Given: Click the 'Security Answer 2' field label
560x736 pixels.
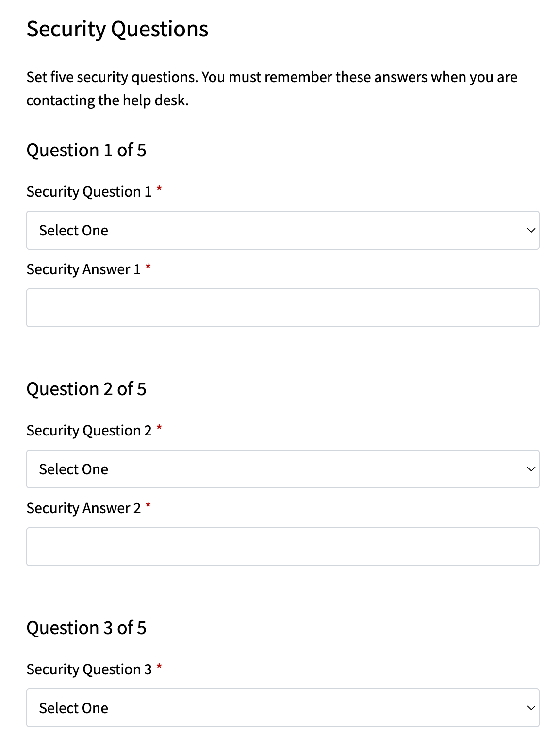Looking at the screenshot, I should (x=83, y=508).
